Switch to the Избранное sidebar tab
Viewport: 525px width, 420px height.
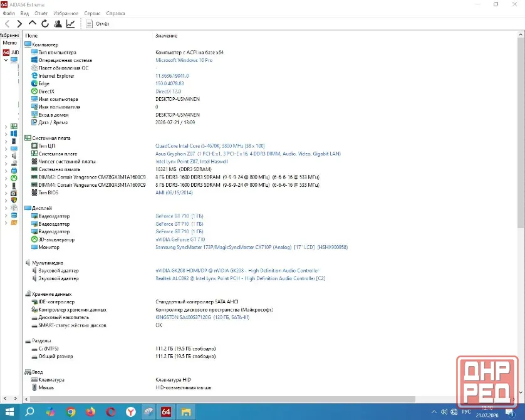click(x=9, y=35)
